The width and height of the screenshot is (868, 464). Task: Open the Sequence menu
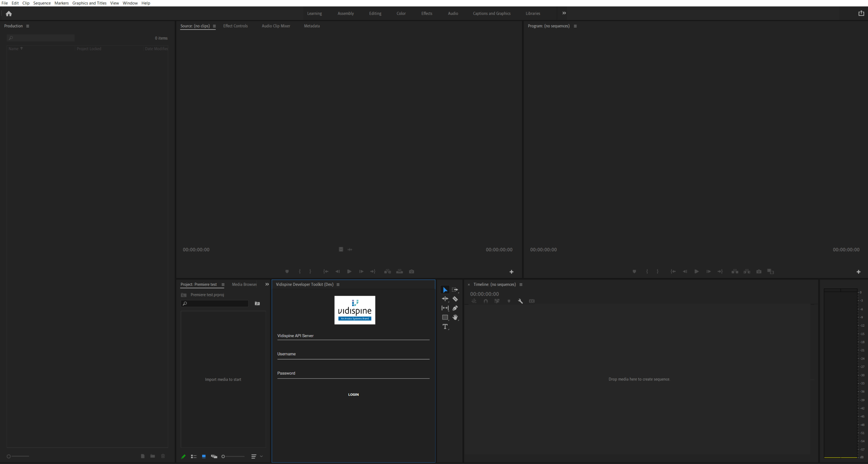click(42, 3)
